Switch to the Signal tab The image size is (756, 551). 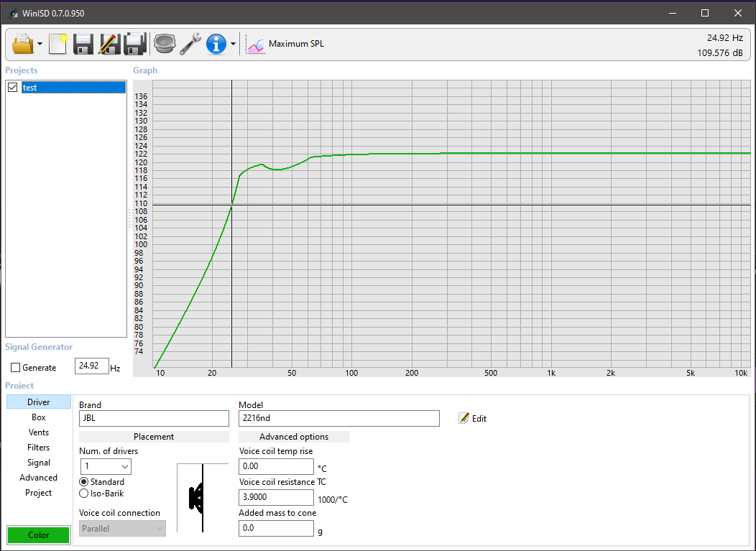(39, 463)
